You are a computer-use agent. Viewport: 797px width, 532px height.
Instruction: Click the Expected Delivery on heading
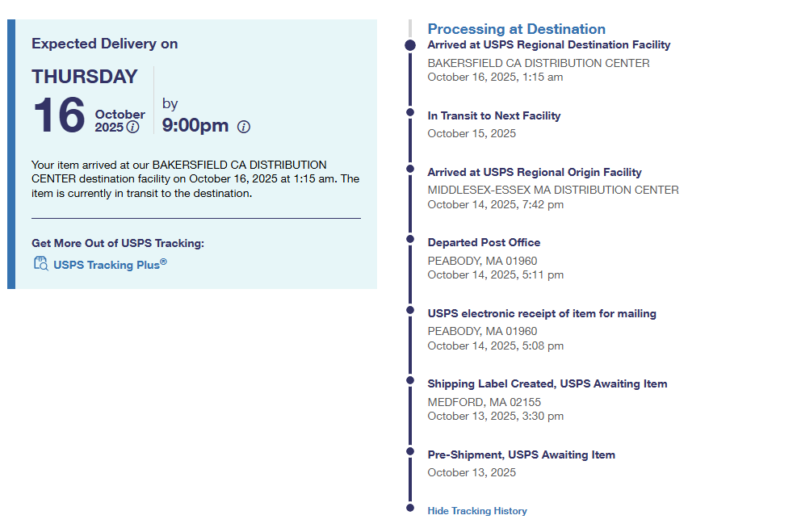coord(105,44)
